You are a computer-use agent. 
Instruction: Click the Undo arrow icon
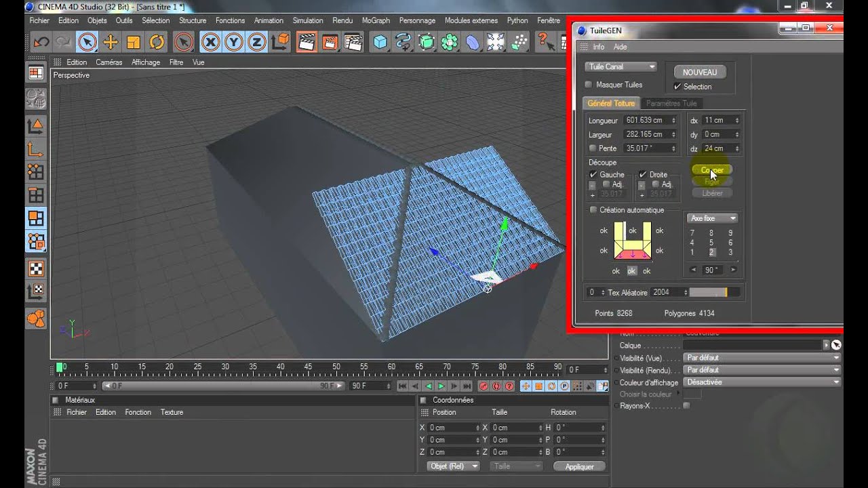(41, 42)
